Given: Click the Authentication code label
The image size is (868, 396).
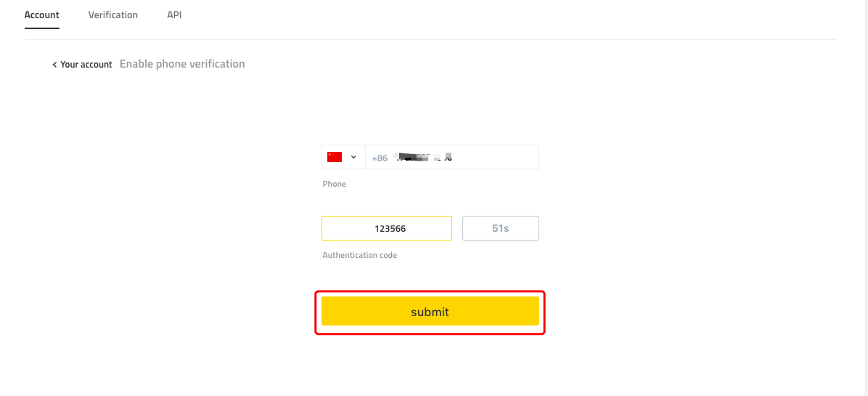Looking at the screenshot, I should tap(360, 255).
